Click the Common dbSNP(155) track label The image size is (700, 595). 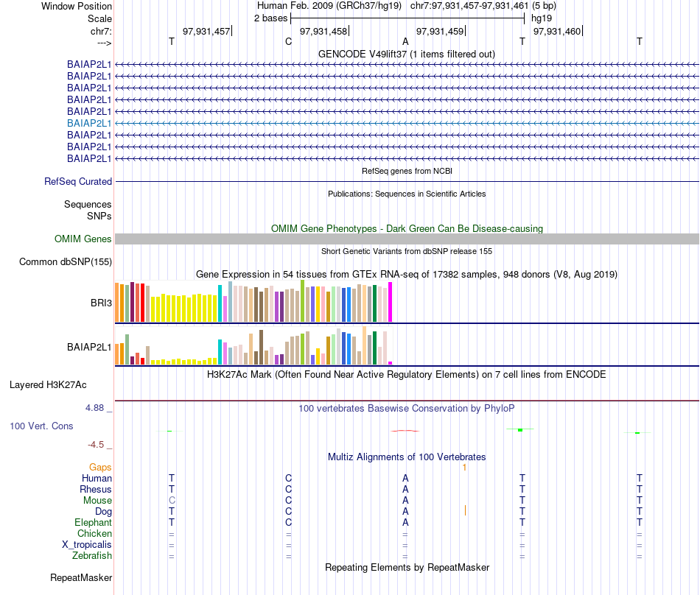pyautogui.click(x=65, y=262)
